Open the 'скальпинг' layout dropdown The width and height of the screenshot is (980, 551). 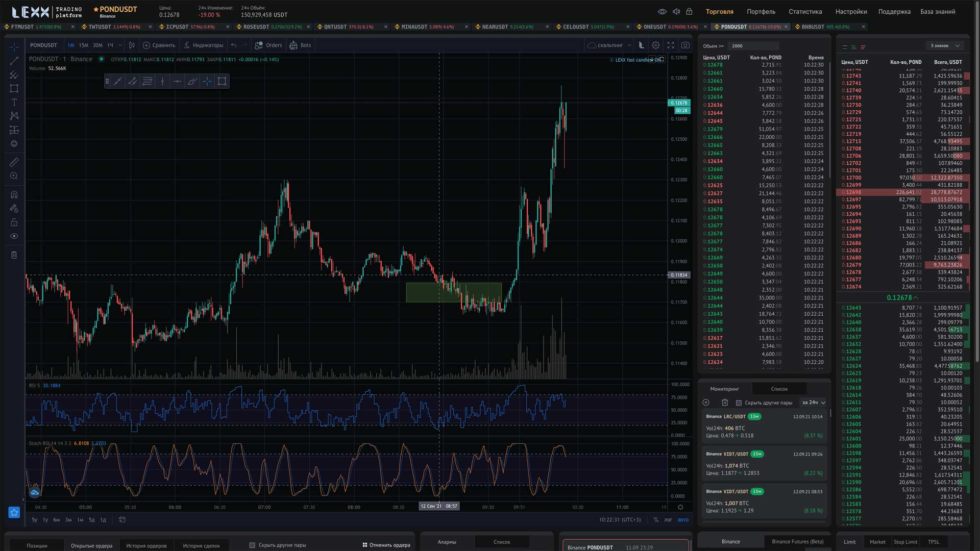pos(609,45)
